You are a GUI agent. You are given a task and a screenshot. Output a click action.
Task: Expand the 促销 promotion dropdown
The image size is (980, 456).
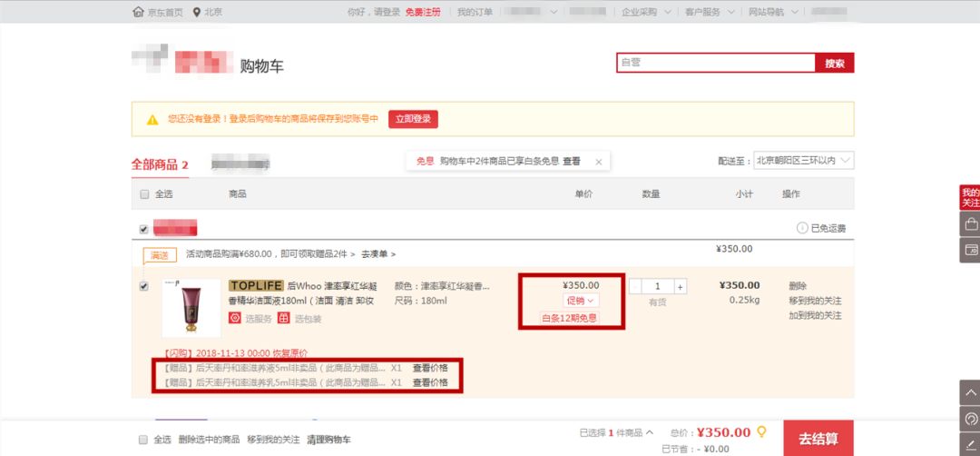pyautogui.click(x=581, y=301)
